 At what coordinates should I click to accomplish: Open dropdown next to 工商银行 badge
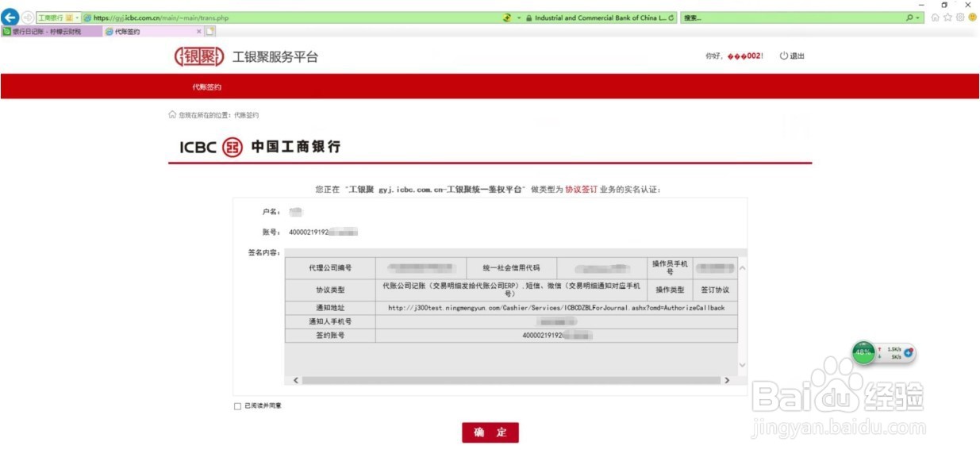coord(77,17)
